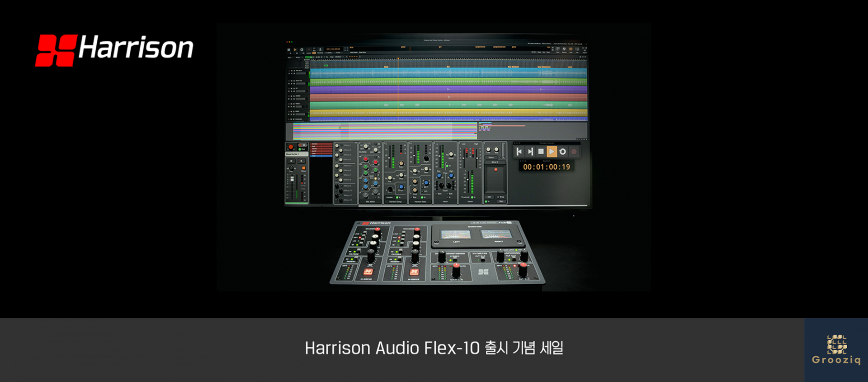Screen dimensions: 868x382
Task: Click the right channel H-DRIVE button on the hardware
Action: click(414, 272)
